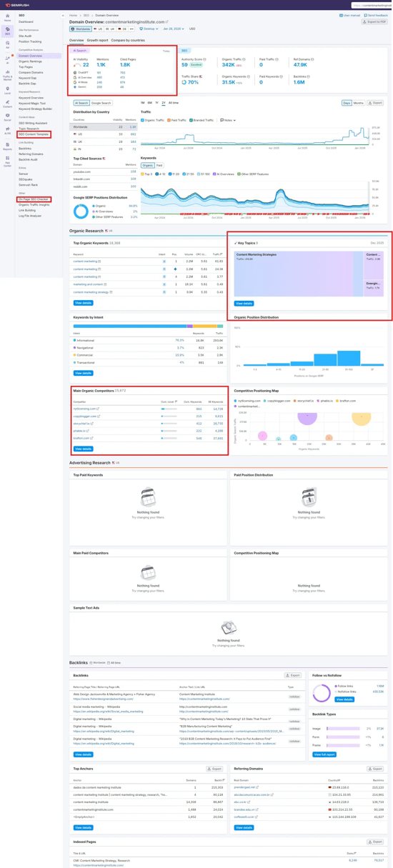Toggle the Other SERP Features checkbox
This screenshot has width=393, height=868.
239,174
